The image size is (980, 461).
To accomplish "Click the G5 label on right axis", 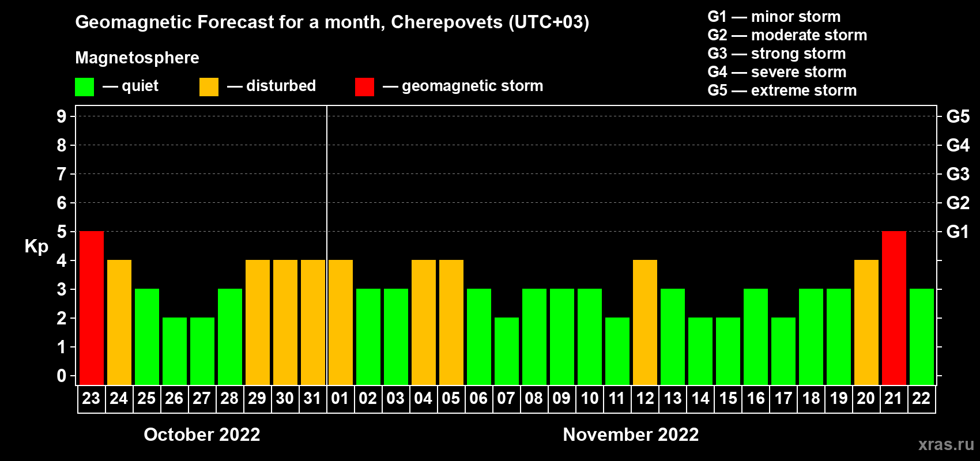I will pyautogui.click(x=958, y=116).
